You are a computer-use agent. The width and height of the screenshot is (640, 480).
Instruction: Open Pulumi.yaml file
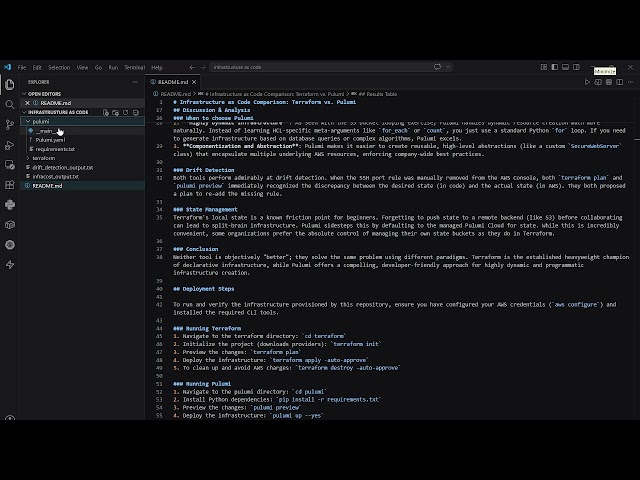click(83, 140)
